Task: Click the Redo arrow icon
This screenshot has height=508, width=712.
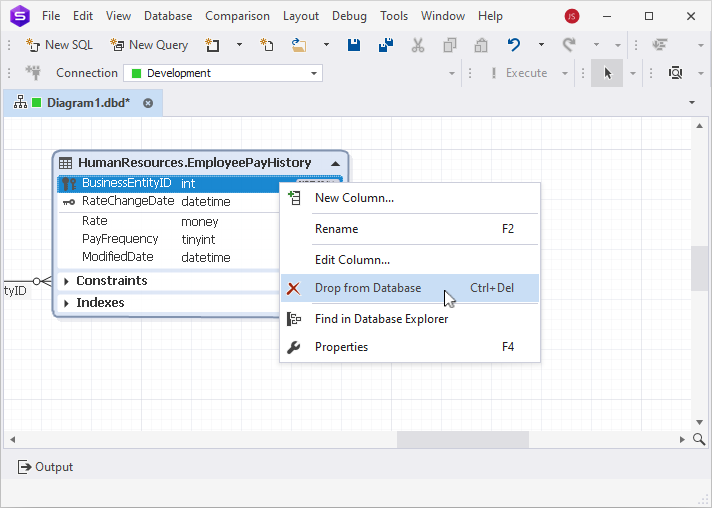Action: 569,45
